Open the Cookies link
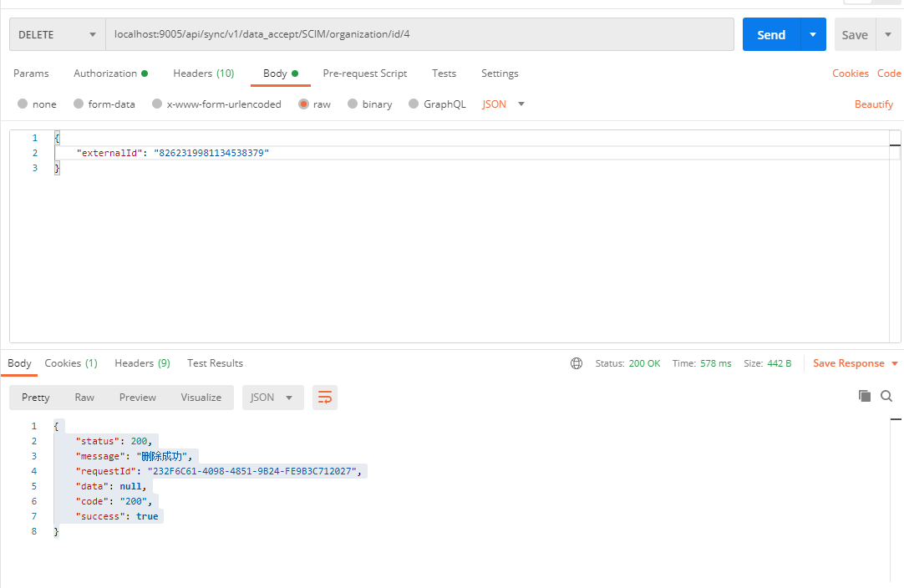Screen dimensions: 904x588 pos(850,73)
